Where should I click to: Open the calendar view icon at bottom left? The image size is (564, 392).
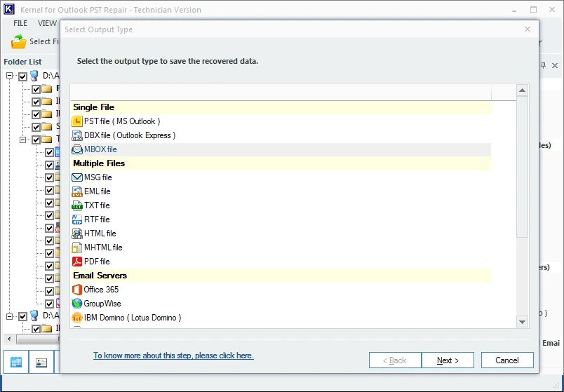(16, 362)
